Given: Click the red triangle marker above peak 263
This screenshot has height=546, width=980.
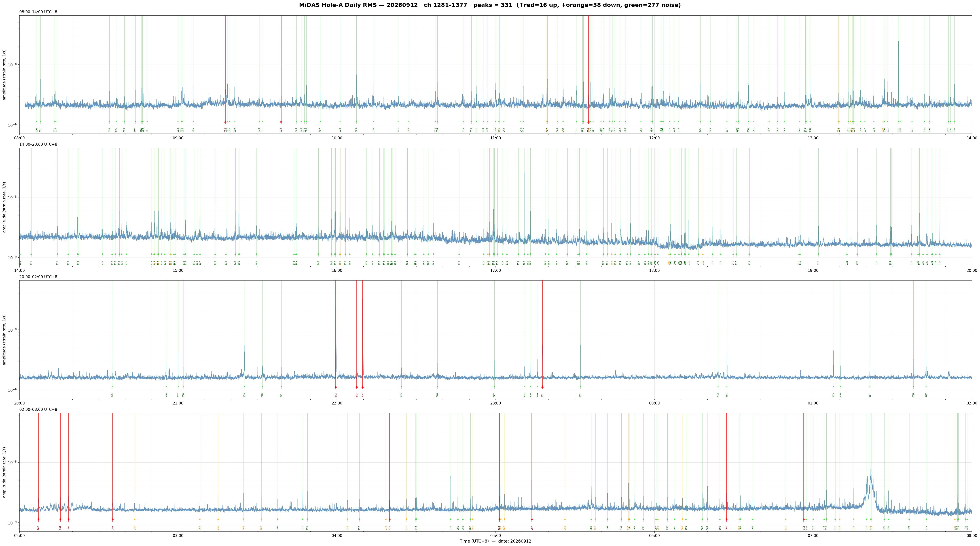Looking at the screenshot, I should coord(113,519).
